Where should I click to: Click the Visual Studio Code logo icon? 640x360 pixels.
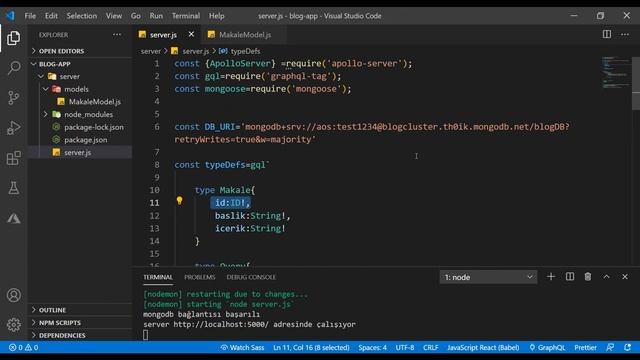(x=10, y=16)
